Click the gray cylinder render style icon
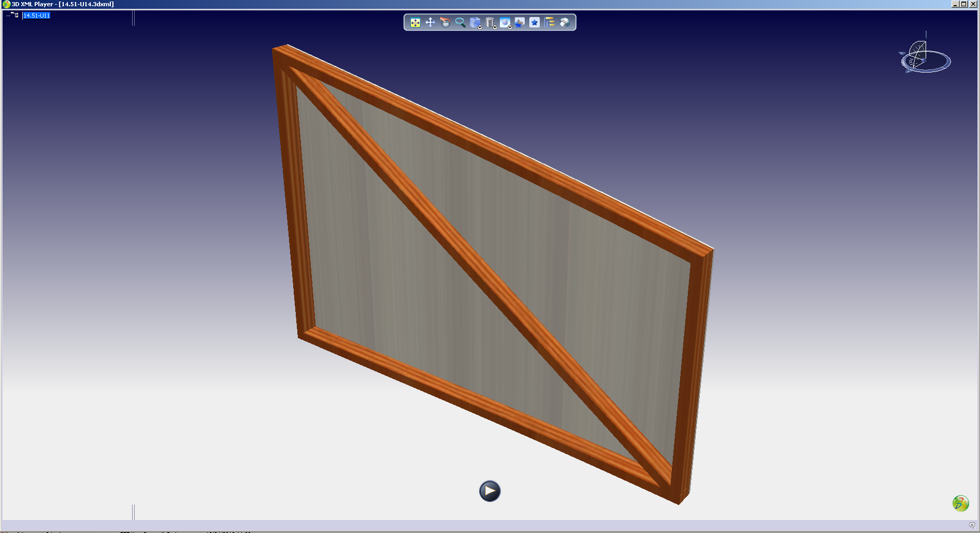The height and width of the screenshot is (533, 980). point(489,22)
